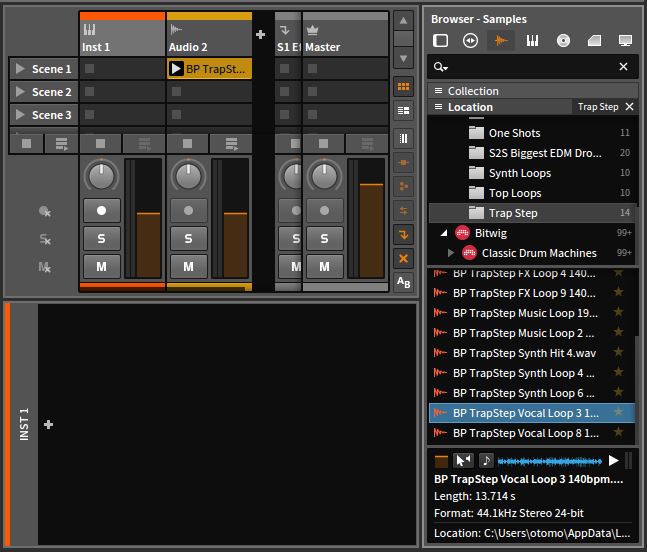Image resolution: width=647 pixels, height=552 pixels.
Task: Select BP TrapStep Synth Loop 6 sample
Action: coord(532,393)
